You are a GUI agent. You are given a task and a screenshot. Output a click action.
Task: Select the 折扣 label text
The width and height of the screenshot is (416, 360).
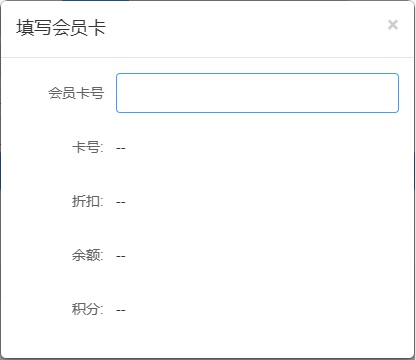point(88,201)
